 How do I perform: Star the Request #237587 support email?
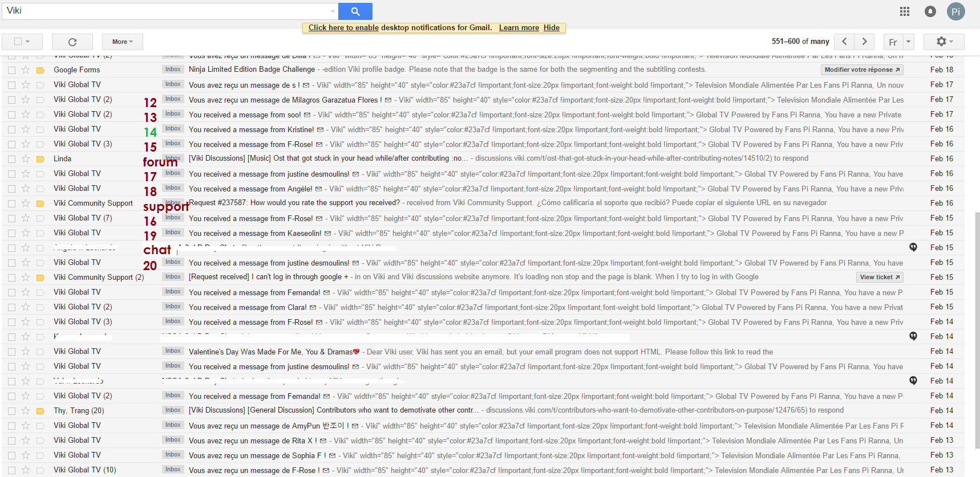pyautogui.click(x=26, y=203)
